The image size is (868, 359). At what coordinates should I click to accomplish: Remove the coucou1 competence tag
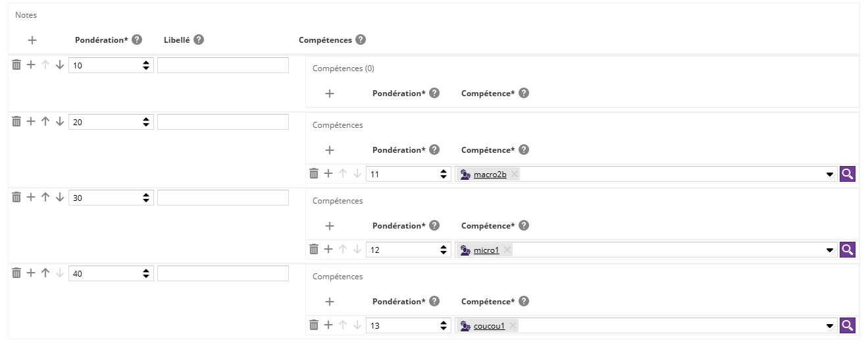click(x=513, y=326)
